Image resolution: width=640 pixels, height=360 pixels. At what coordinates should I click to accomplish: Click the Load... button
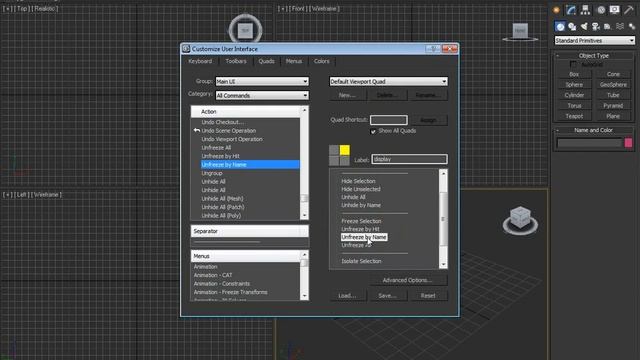point(347,296)
